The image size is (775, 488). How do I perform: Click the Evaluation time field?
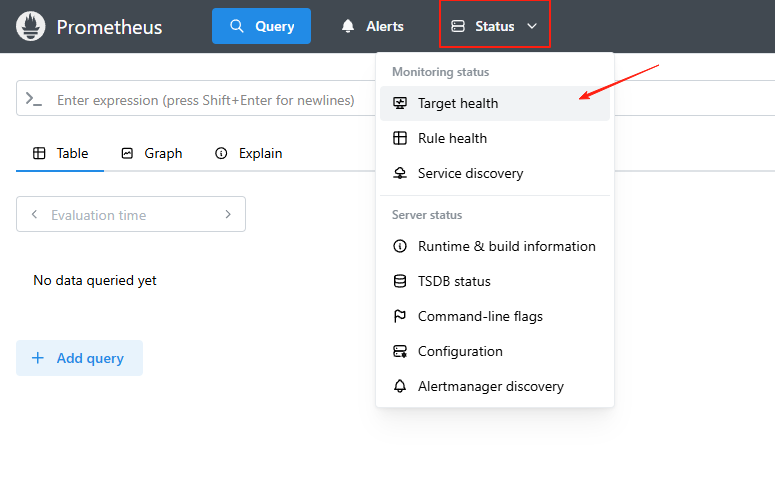[x=131, y=214]
